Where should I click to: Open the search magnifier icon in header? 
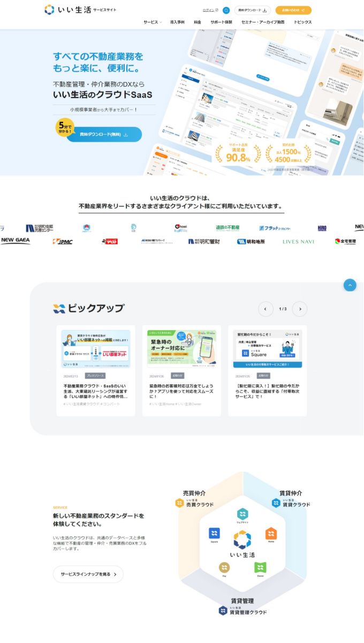226,10
